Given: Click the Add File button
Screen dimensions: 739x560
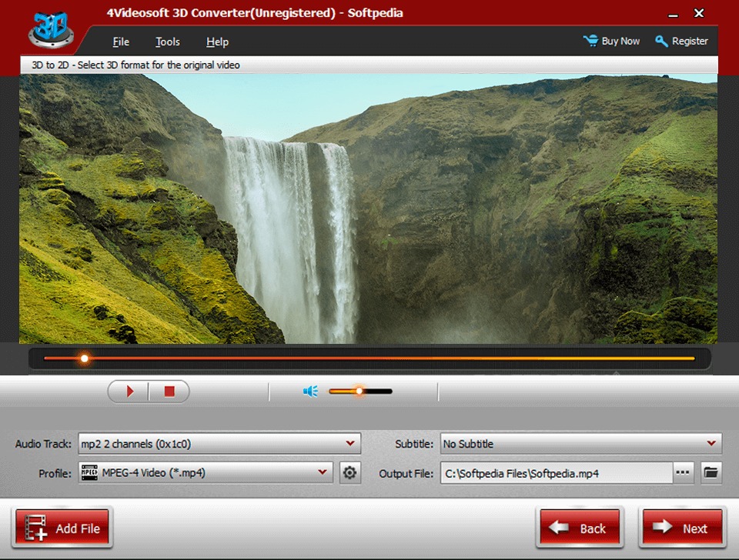Looking at the screenshot, I should [x=62, y=528].
